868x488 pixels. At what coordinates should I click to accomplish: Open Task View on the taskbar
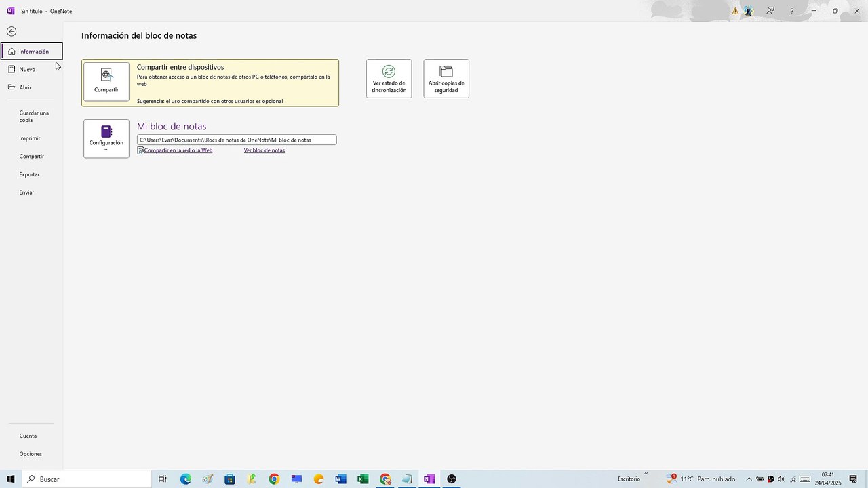(x=163, y=479)
